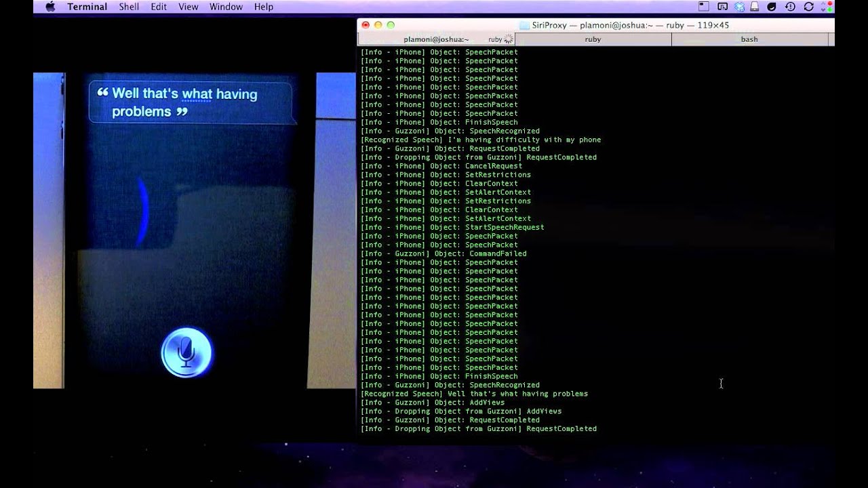Click the Time Machine alert icon
Image resolution: width=868 pixels, height=488 pixels.
790,7
